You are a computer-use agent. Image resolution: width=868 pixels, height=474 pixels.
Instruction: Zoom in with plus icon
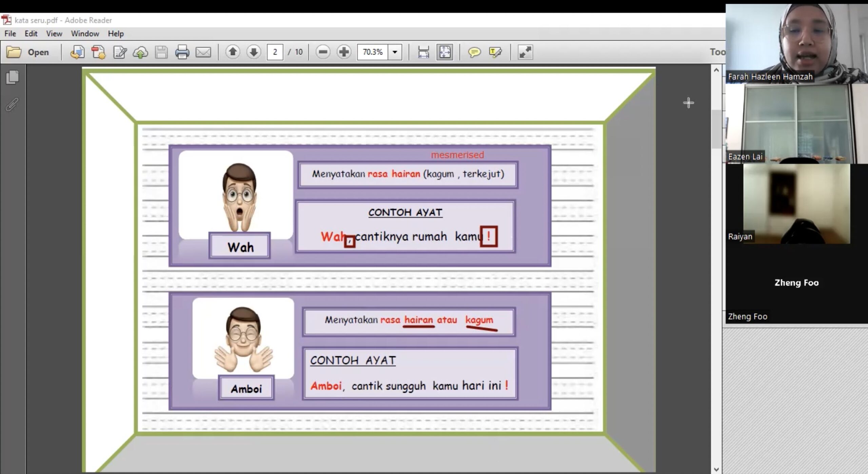[344, 52]
